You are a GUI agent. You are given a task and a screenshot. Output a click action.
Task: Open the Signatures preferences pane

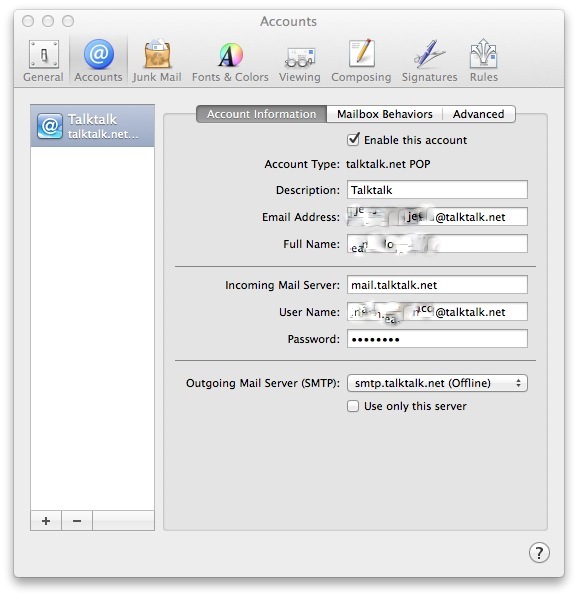coord(430,61)
